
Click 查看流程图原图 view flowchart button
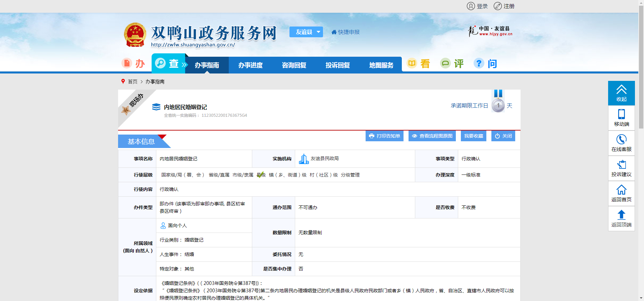point(432,136)
